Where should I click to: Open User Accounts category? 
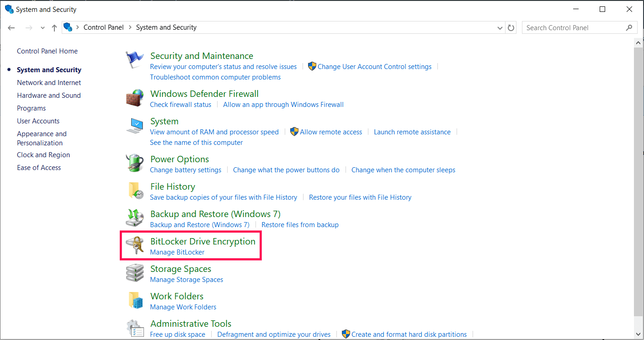pyautogui.click(x=38, y=121)
